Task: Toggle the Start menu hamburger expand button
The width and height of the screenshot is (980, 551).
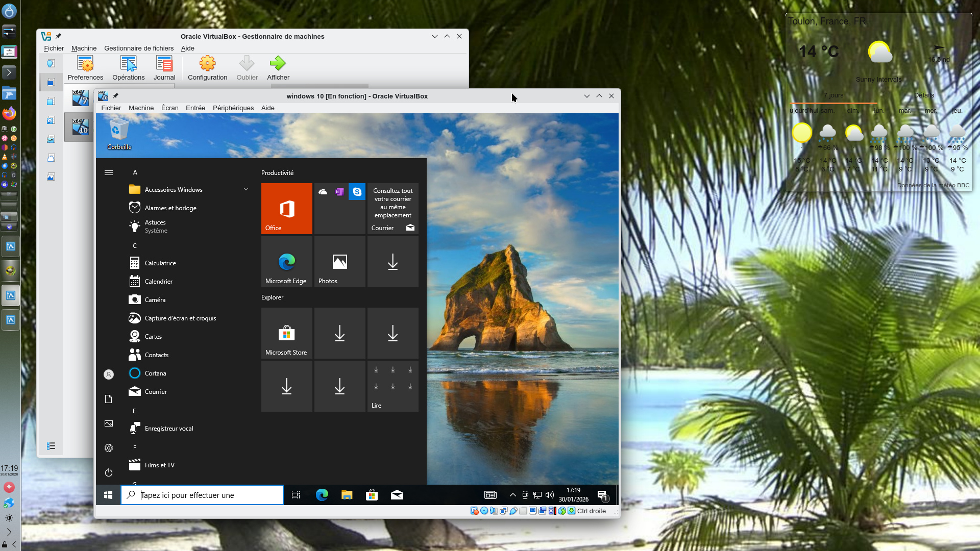Action: point(109,173)
